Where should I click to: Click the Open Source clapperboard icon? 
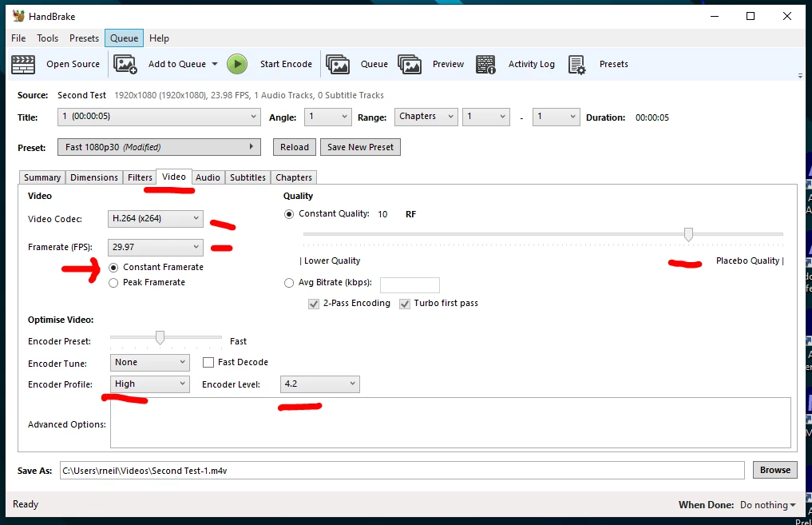23,64
